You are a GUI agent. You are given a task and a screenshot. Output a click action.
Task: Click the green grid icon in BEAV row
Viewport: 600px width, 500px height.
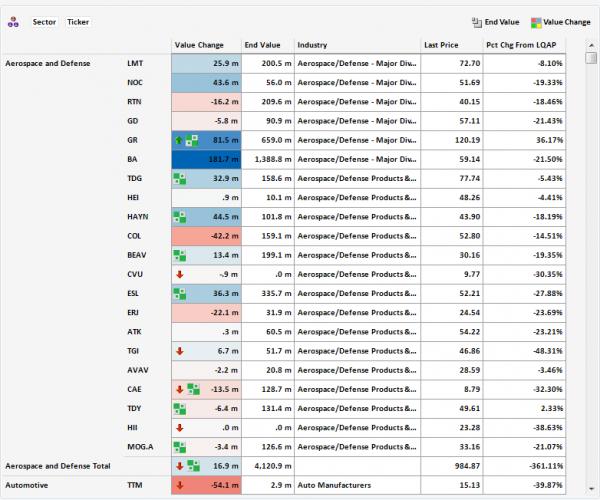pos(179,255)
